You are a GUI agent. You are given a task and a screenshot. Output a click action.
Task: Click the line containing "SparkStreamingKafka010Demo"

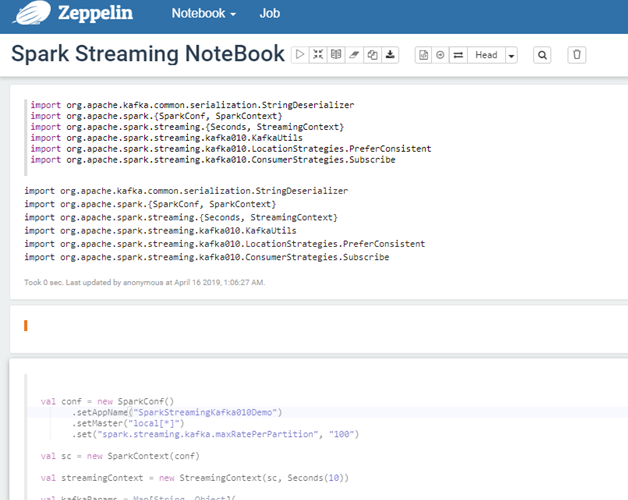[177, 412]
